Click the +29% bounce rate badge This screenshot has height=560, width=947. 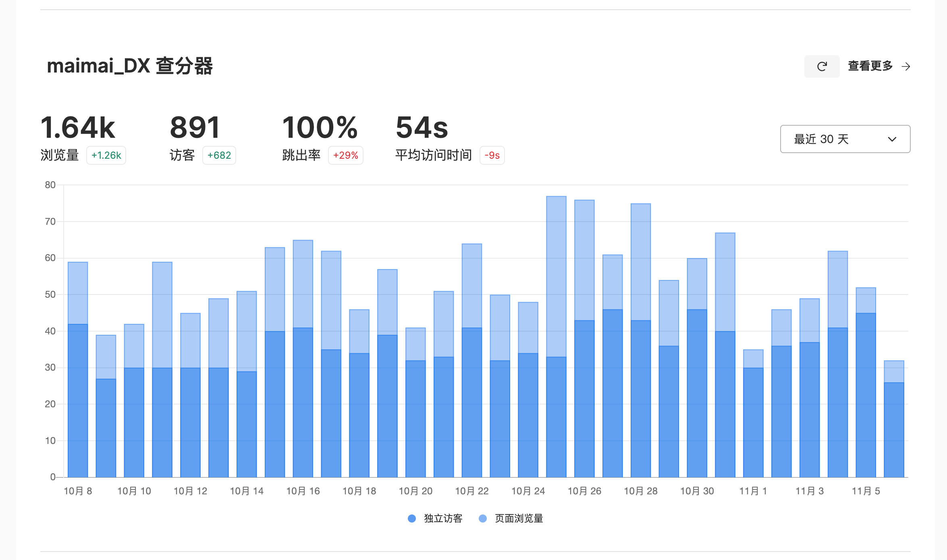click(345, 156)
